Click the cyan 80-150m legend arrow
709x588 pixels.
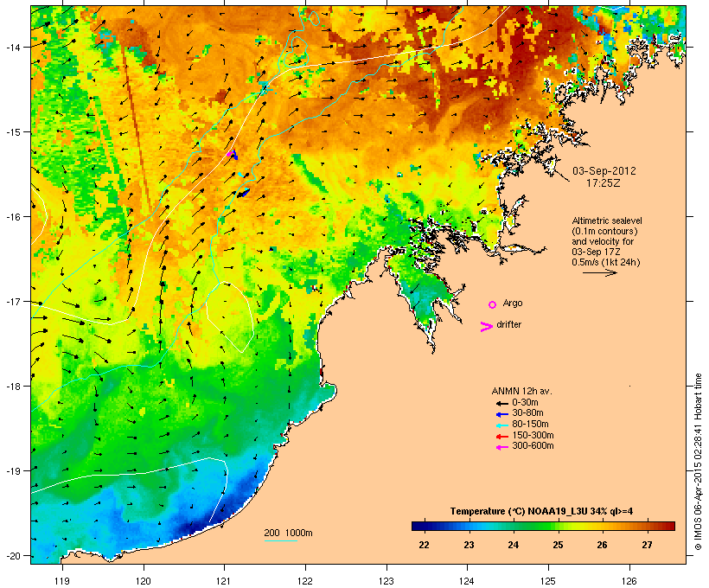tap(502, 425)
